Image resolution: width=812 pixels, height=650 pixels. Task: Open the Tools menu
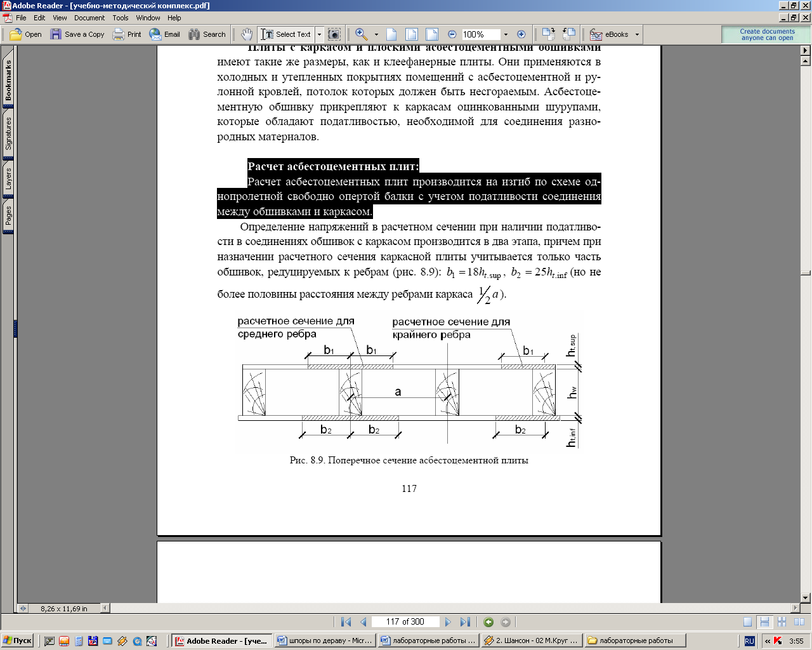coord(121,18)
